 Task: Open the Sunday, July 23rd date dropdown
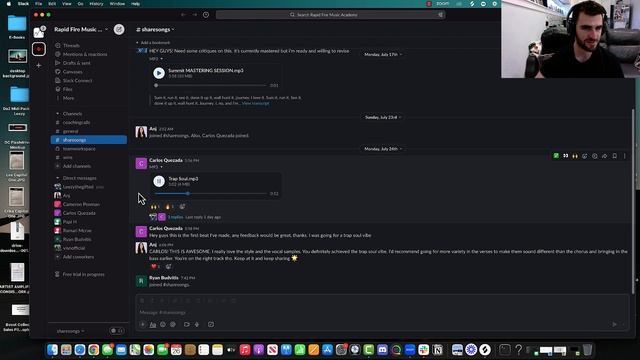[382, 117]
